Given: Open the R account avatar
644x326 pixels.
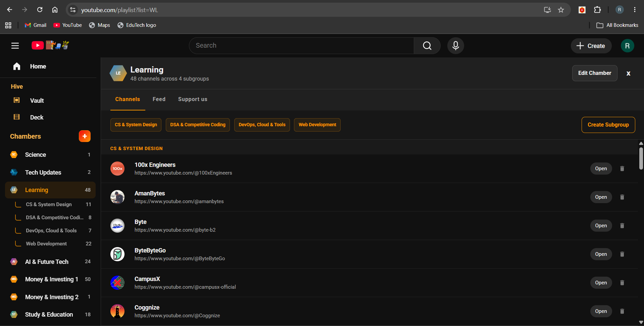Looking at the screenshot, I should 627,46.
